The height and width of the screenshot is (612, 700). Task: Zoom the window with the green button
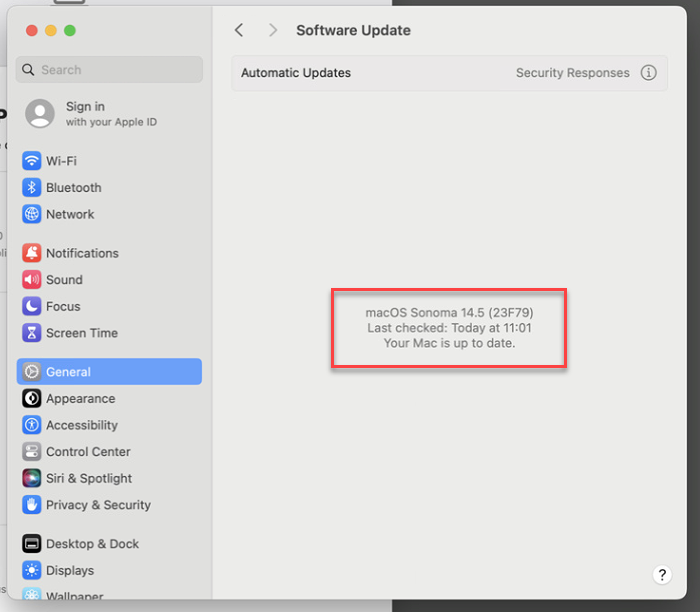[70, 30]
